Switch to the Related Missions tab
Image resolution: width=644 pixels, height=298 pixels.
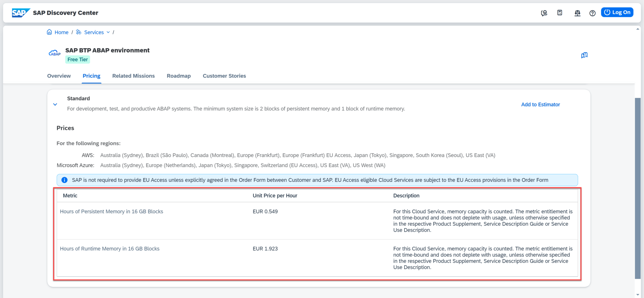tap(133, 76)
